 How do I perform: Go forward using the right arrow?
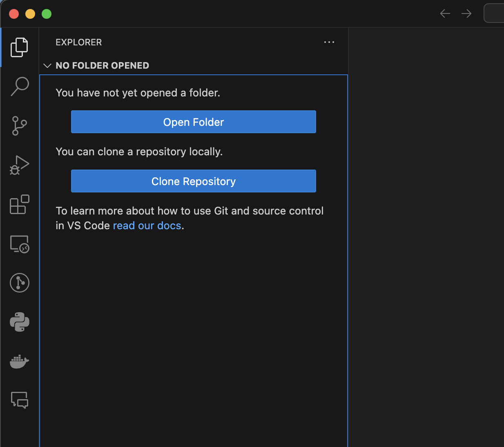coord(466,14)
